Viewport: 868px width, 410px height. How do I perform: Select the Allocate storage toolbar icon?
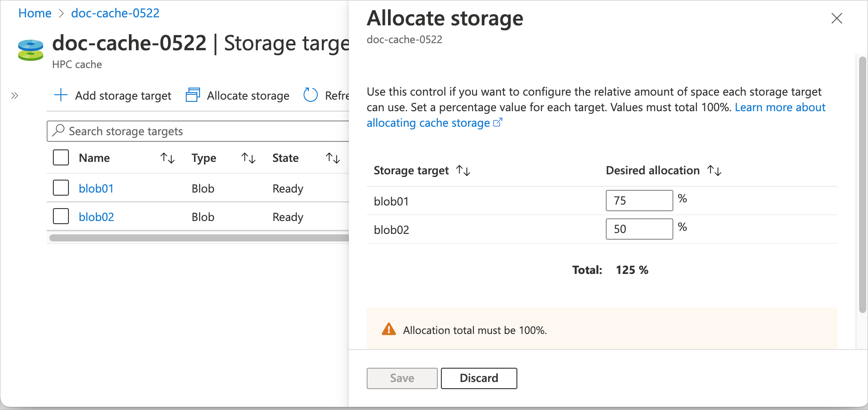(192, 95)
